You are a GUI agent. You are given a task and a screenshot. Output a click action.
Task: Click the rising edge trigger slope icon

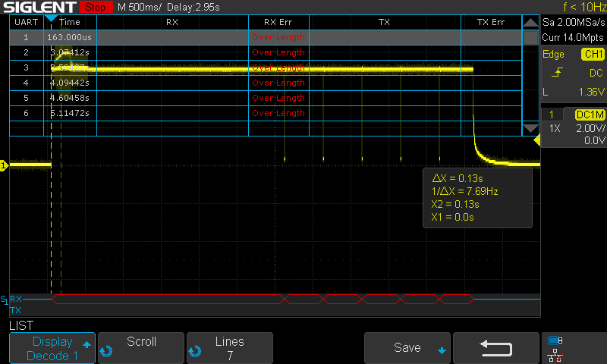(x=558, y=73)
